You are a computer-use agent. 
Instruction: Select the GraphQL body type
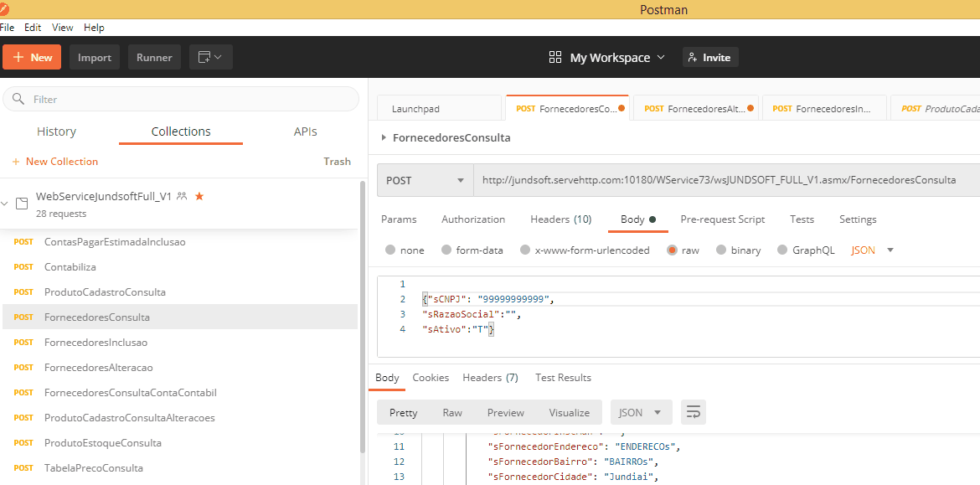(806, 250)
